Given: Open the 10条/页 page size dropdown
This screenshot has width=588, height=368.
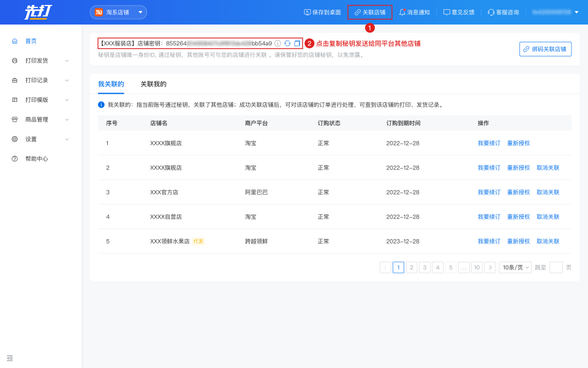Looking at the screenshot, I should pyautogui.click(x=514, y=267).
